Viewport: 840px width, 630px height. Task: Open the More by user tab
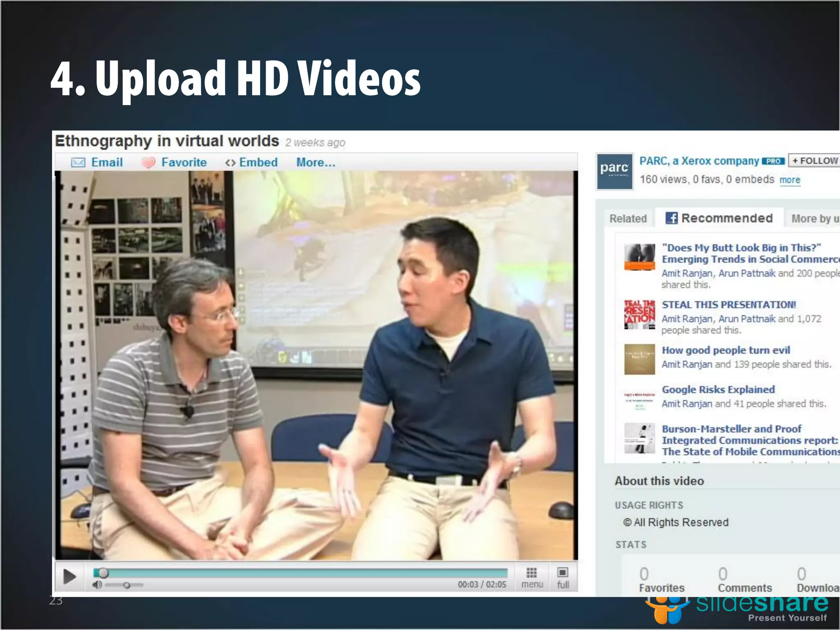coord(814,219)
